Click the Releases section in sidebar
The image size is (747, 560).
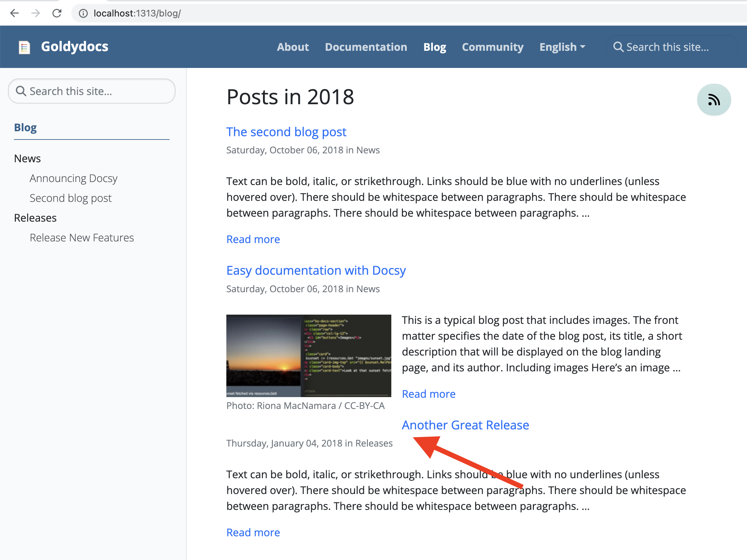point(35,218)
